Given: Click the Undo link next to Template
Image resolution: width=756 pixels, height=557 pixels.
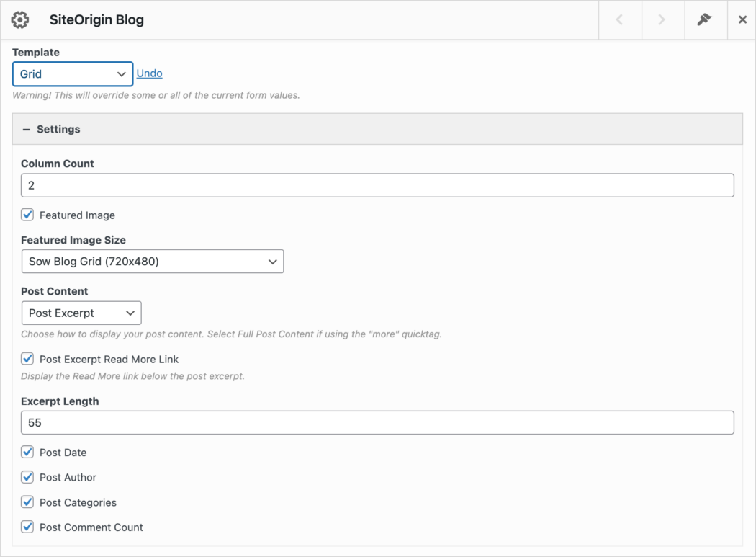Looking at the screenshot, I should tap(149, 73).
